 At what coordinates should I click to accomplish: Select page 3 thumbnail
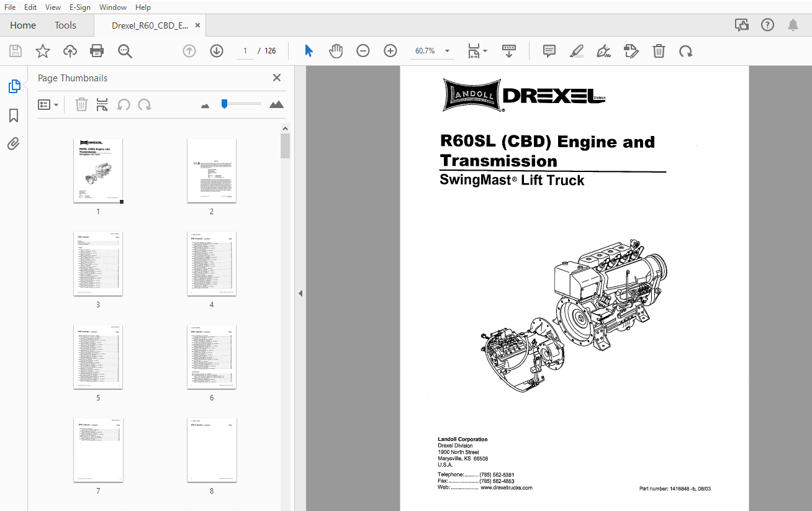point(98,264)
